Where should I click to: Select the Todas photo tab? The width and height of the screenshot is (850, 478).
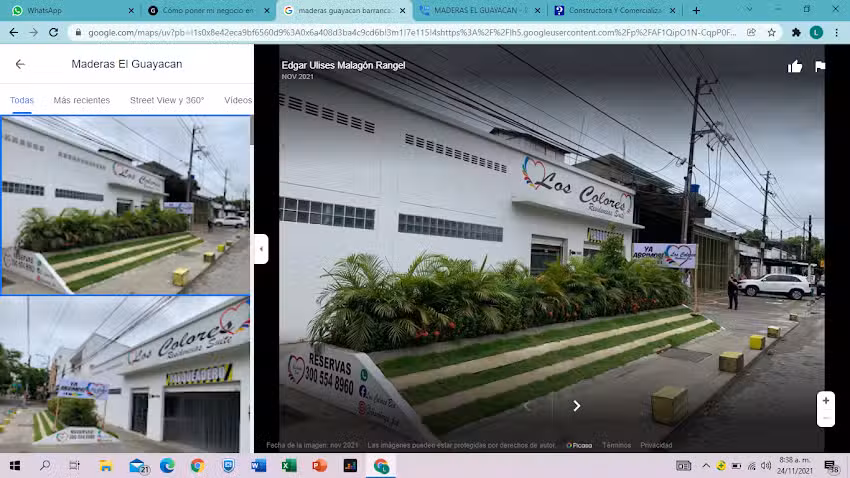(22, 100)
